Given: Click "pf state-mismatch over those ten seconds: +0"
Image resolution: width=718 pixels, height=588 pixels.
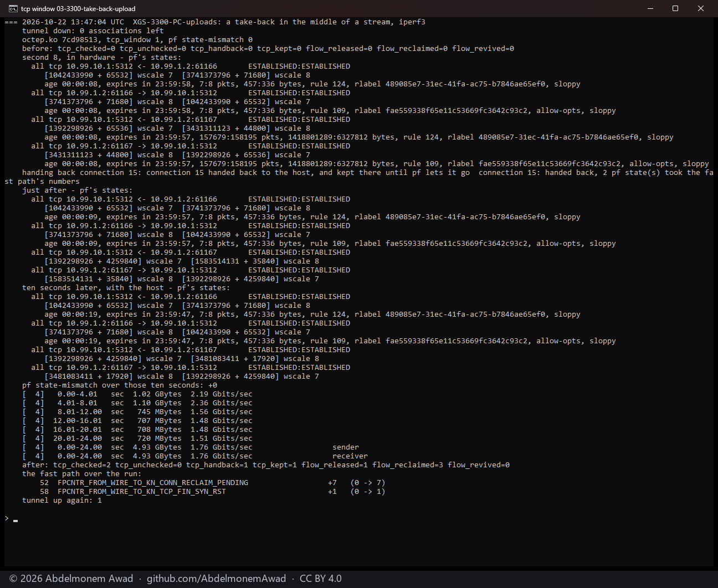Looking at the screenshot, I should (x=120, y=385).
